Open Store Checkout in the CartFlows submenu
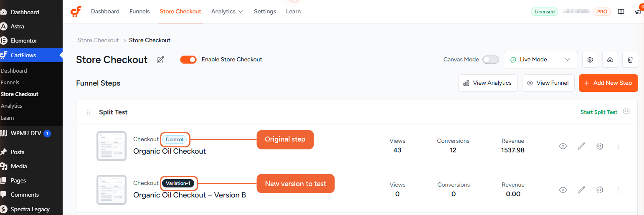Image resolution: width=644 pixels, height=215 pixels. pos(20,94)
